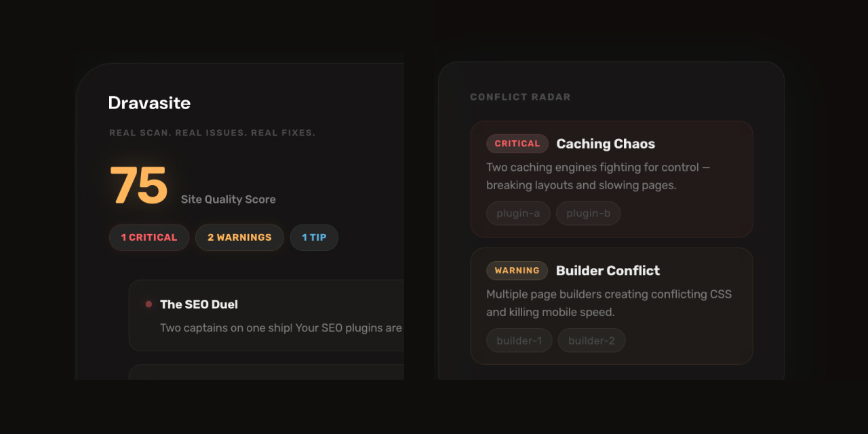The height and width of the screenshot is (434, 868).
Task: Select the WARNING severity badge on Builder Conflict
Action: pos(517,271)
